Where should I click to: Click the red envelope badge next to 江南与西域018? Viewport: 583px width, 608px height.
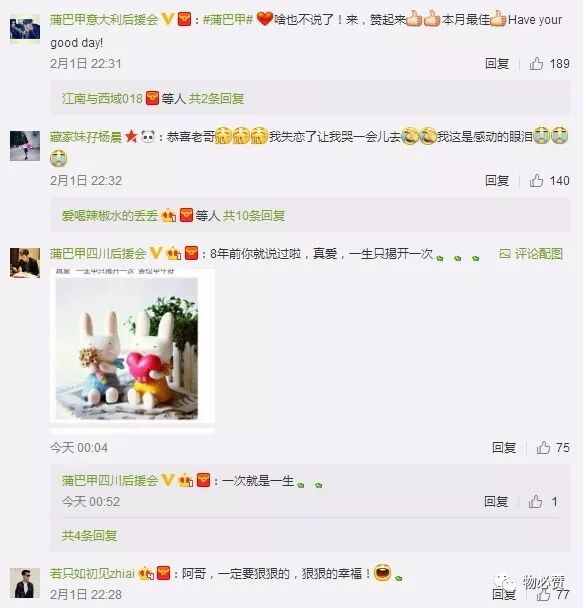[x=152, y=98]
